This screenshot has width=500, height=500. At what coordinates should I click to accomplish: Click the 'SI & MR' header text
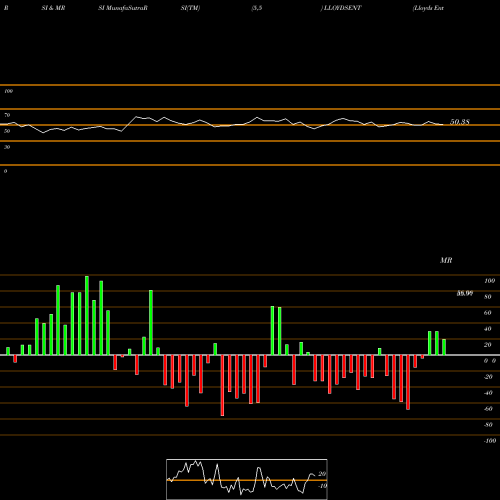[53, 8]
